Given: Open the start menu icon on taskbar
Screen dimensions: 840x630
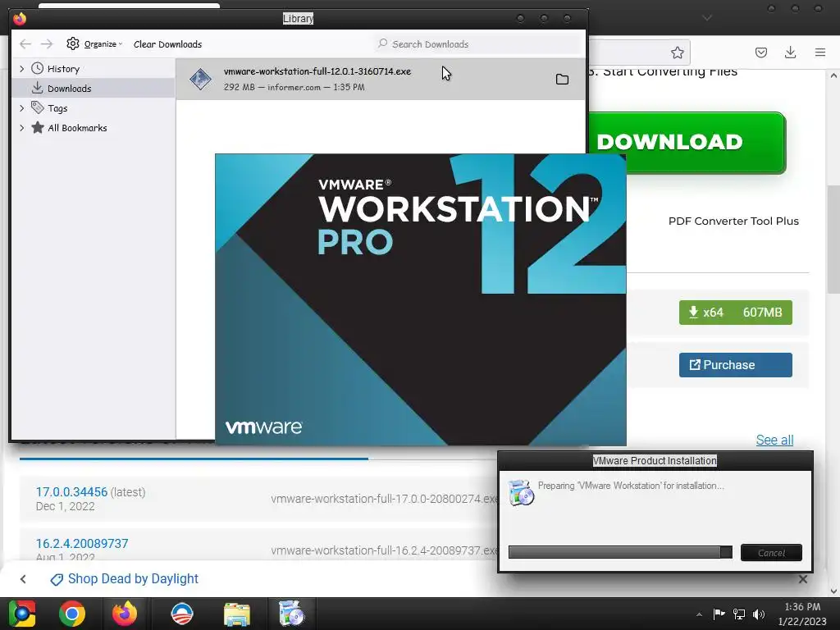Looking at the screenshot, I should pyautogui.click(x=21, y=614).
